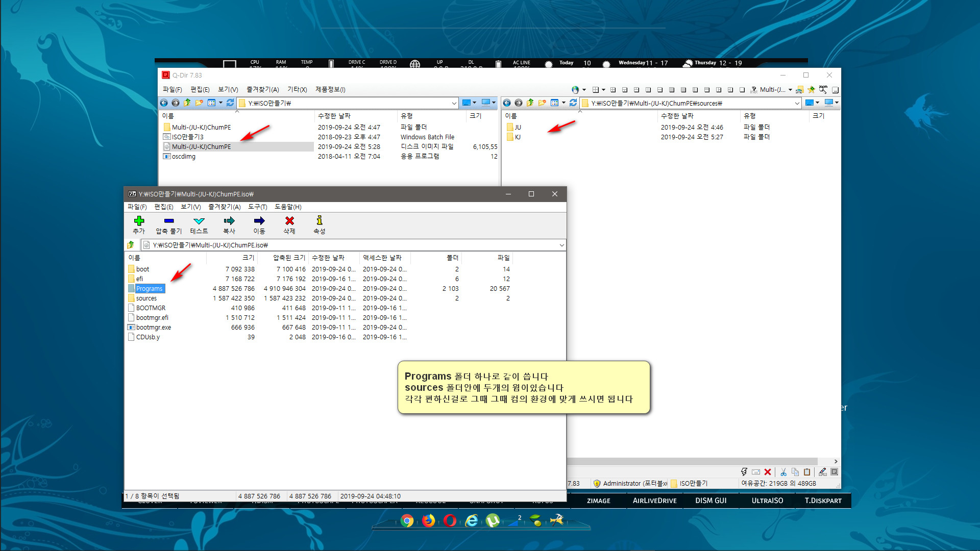Expand the left Q-Dir pane address dropdown
980x551 pixels.
point(454,103)
